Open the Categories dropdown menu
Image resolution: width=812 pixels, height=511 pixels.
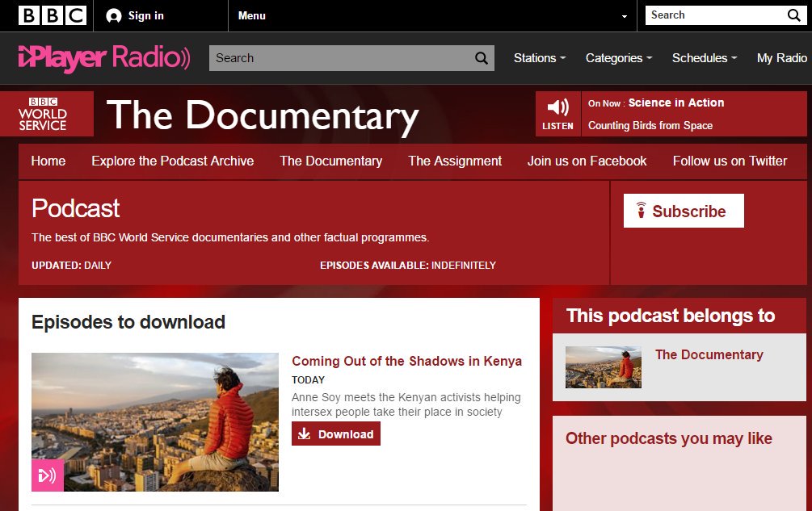coord(618,58)
